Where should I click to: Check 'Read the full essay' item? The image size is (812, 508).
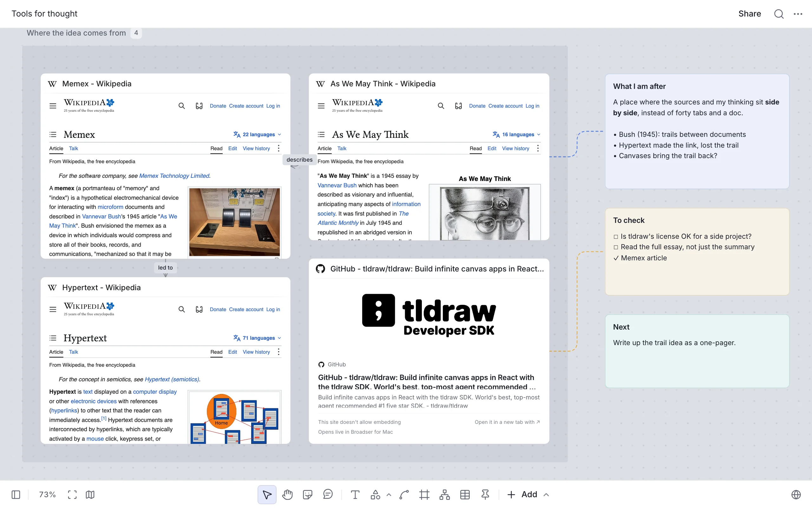click(616, 247)
